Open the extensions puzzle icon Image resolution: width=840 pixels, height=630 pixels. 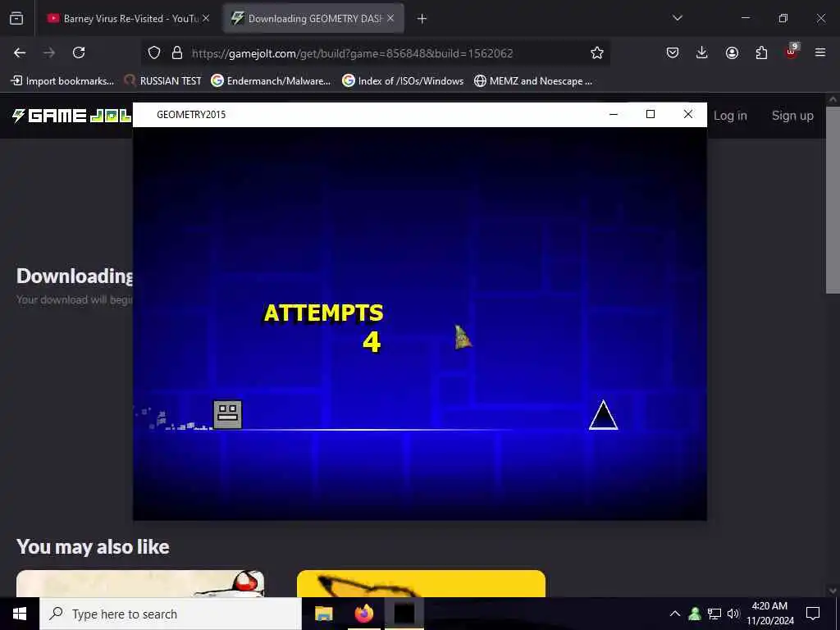761,52
